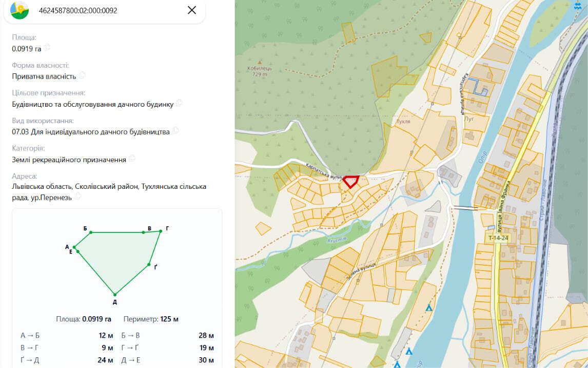Select the Периметр: 125 м text

tap(151, 319)
